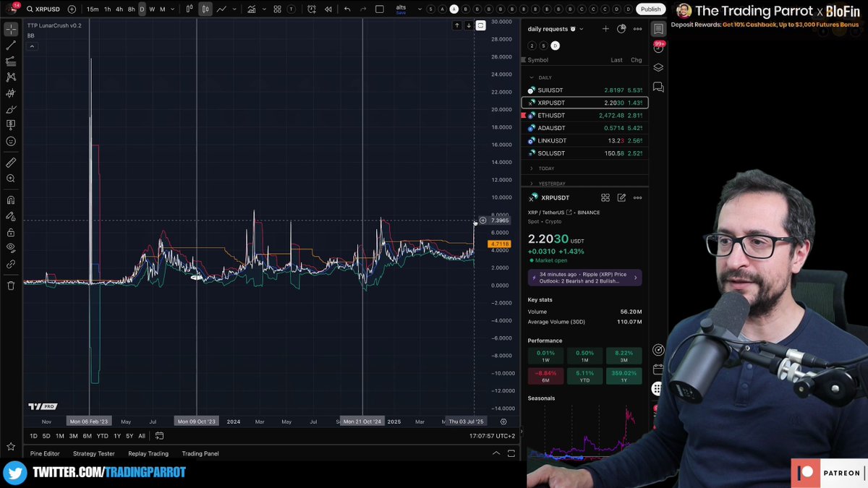Viewport: 868px width, 488px height.
Task: Expand the timeframe interval dropdown
Action: coord(172,9)
